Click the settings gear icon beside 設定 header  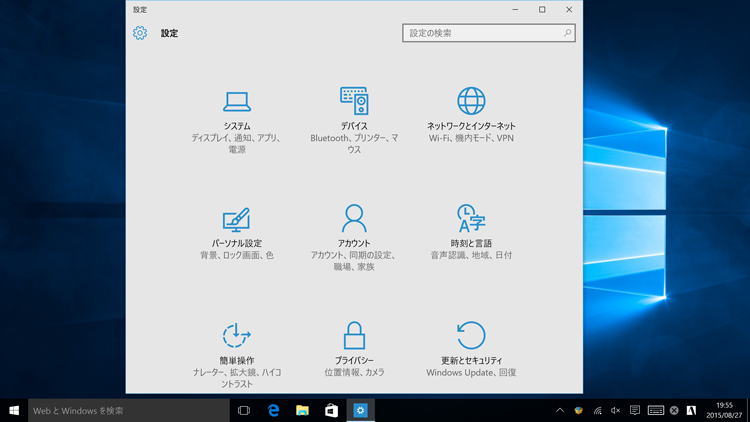[140, 33]
